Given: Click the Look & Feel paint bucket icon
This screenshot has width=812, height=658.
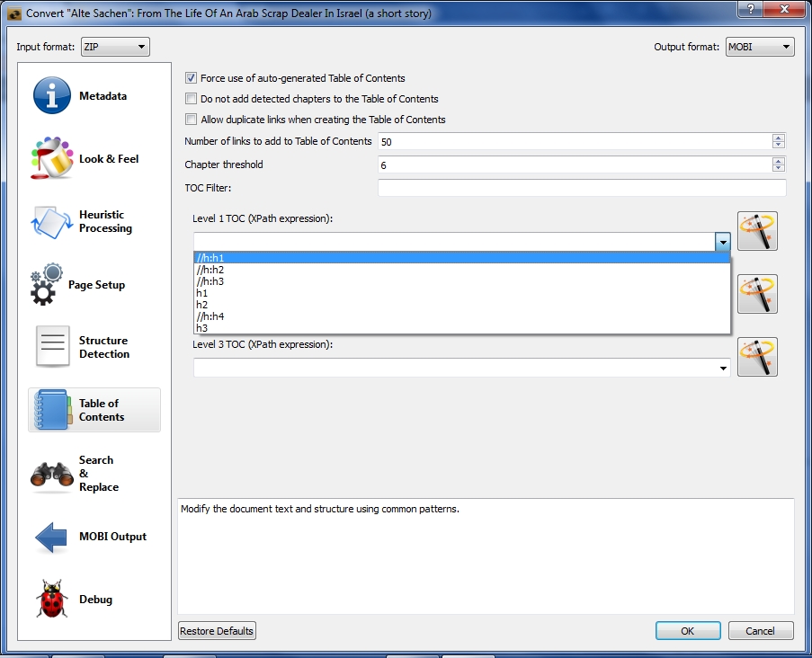Looking at the screenshot, I should pos(52,158).
